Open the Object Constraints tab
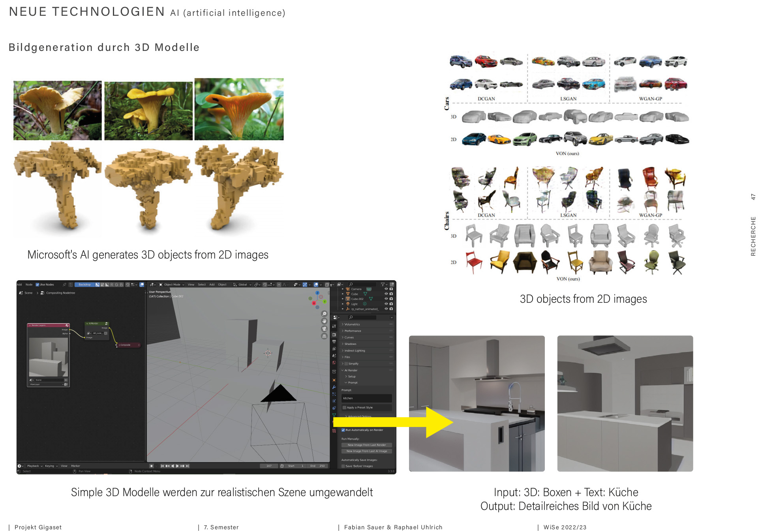The width and height of the screenshot is (758, 532). tap(334, 408)
